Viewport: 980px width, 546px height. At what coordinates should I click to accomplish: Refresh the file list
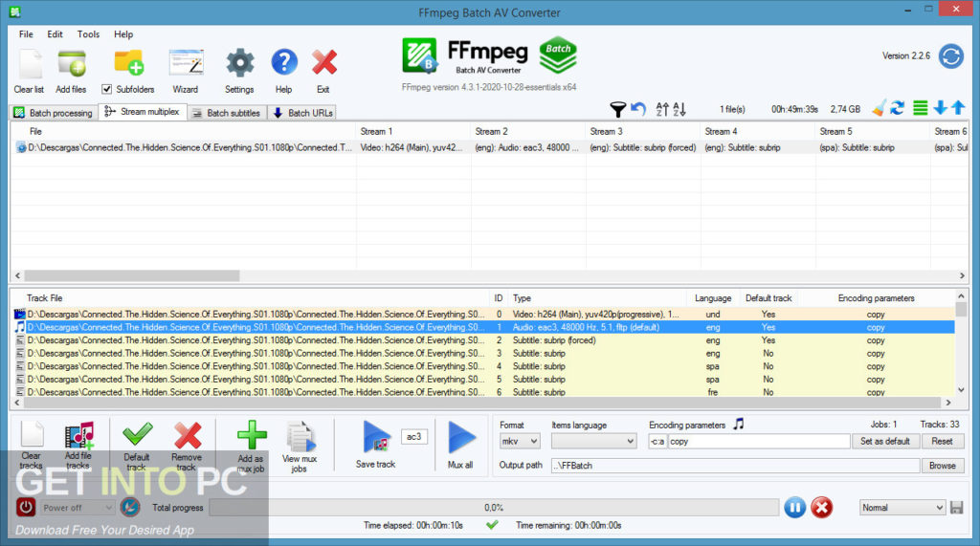(x=898, y=109)
